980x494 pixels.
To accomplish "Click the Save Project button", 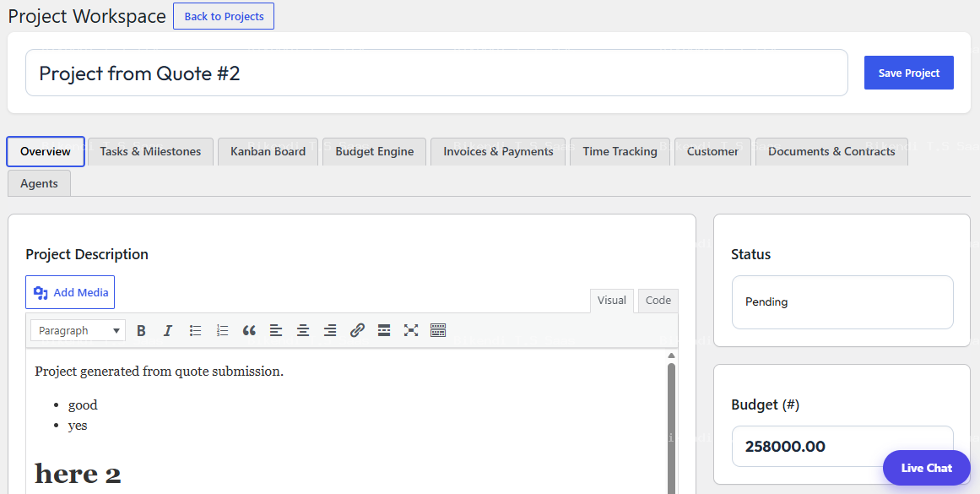I will click(x=909, y=73).
